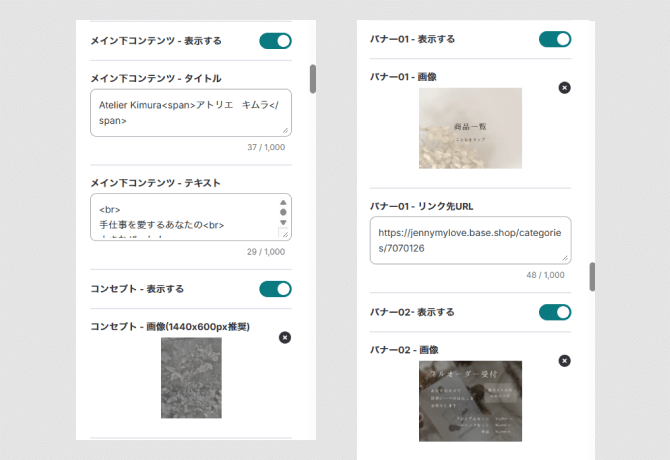This screenshot has height=460, width=670.
Task: Toggle the バナー02 表示する switch
Action: tap(555, 312)
